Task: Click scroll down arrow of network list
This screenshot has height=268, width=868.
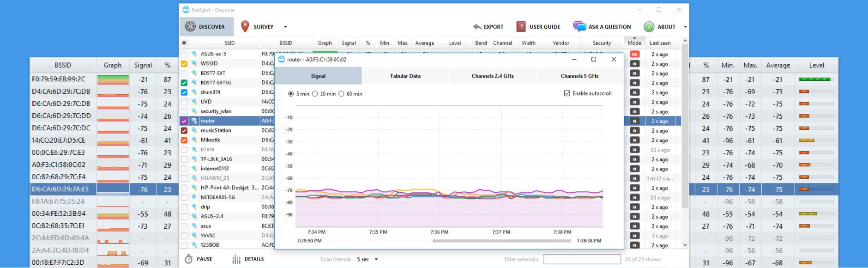Action: (685, 245)
